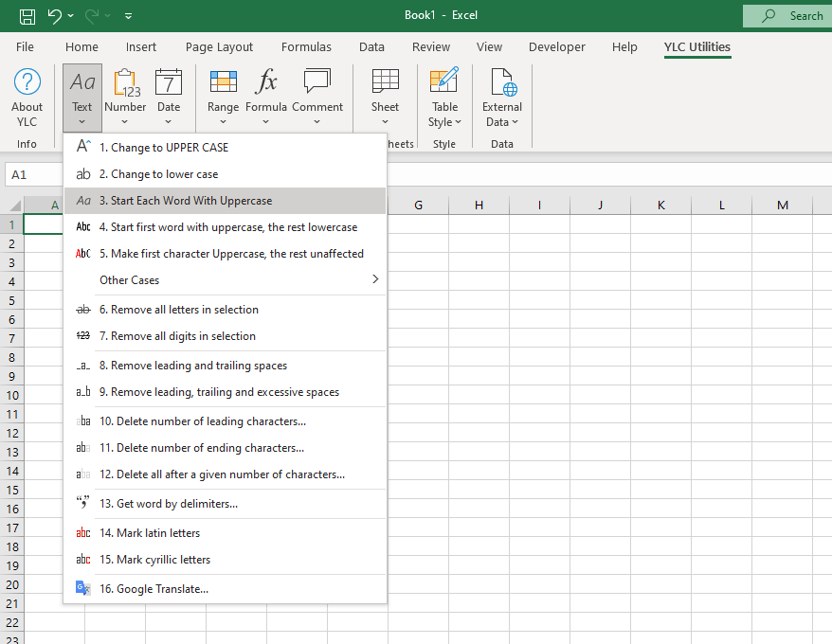832x644 pixels.
Task: Select column K header
Action: pos(660,206)
